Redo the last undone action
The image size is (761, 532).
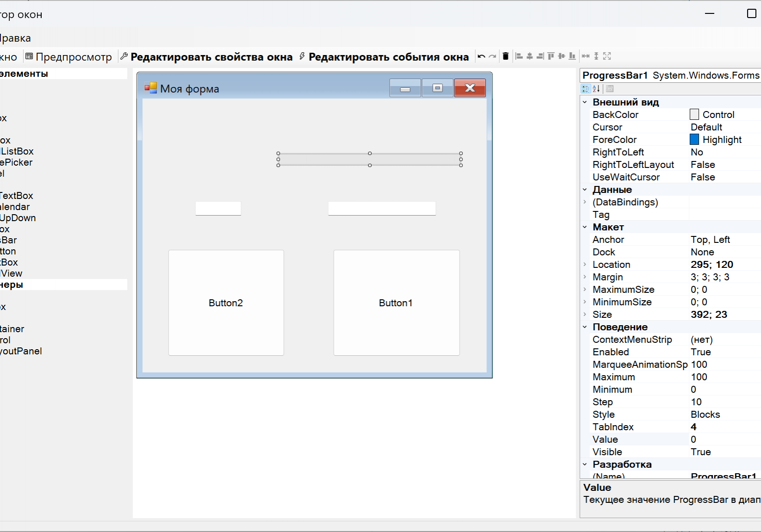click(x=493, y=56)
